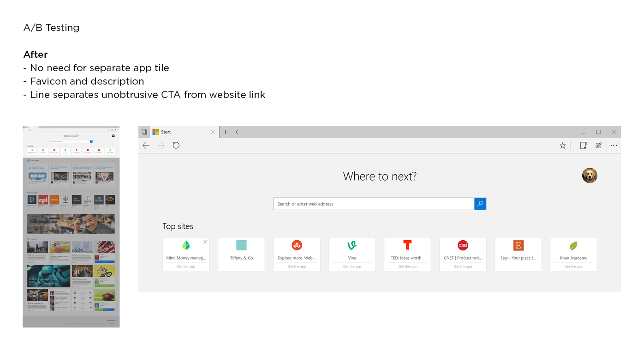Remove the Mint tile with its X
644x364 pixels.
[x=205, y=242]
